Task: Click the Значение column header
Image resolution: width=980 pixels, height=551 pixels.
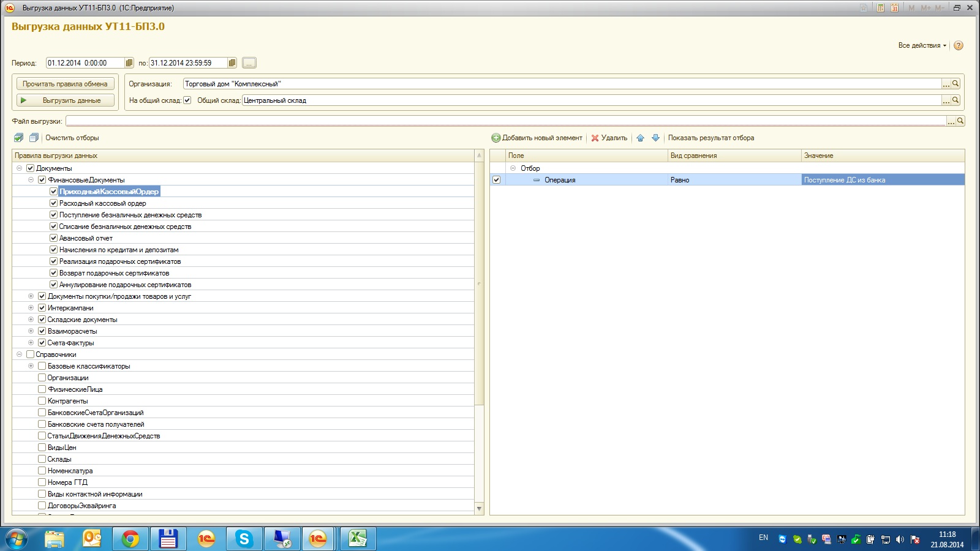Action: click(x=883, y=156)
